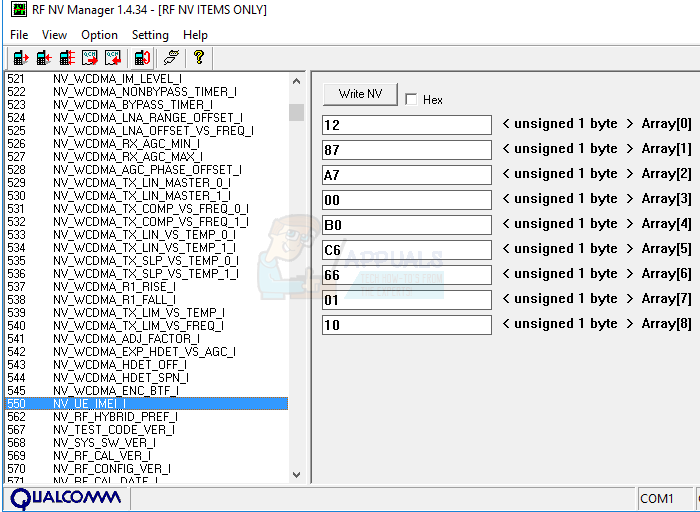Click the Array[4] field containing B0
Viewport: 700px width, 512px height.
click(x=407, y=225)
